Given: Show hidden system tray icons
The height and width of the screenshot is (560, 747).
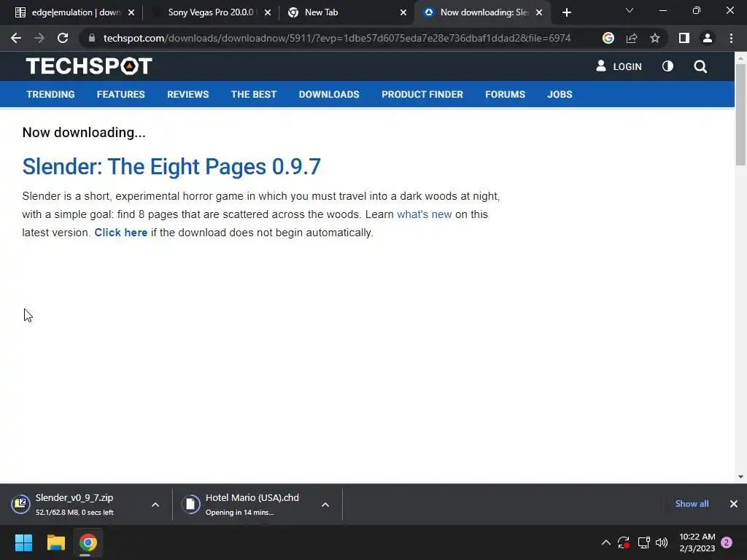Looking at the screenshot, I should point(606,542).
